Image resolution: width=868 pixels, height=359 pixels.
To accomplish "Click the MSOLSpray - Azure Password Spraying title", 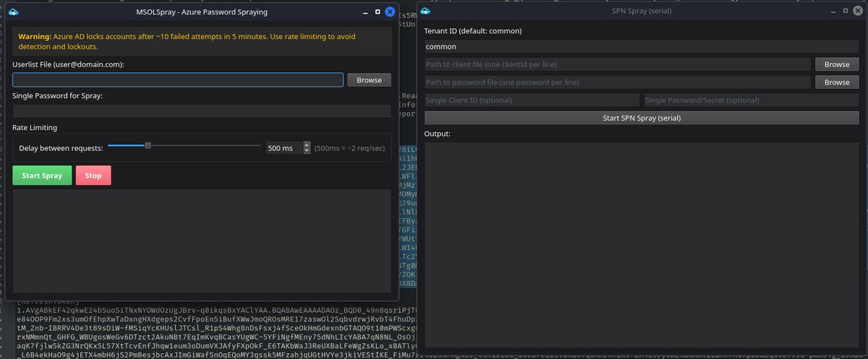I will [x=202, y=12].
